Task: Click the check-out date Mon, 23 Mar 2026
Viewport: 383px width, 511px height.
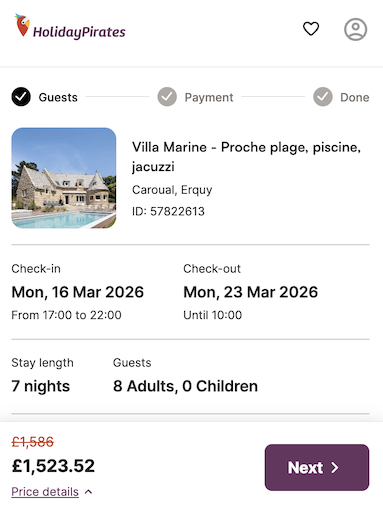Action: click(x=251, y=292)
